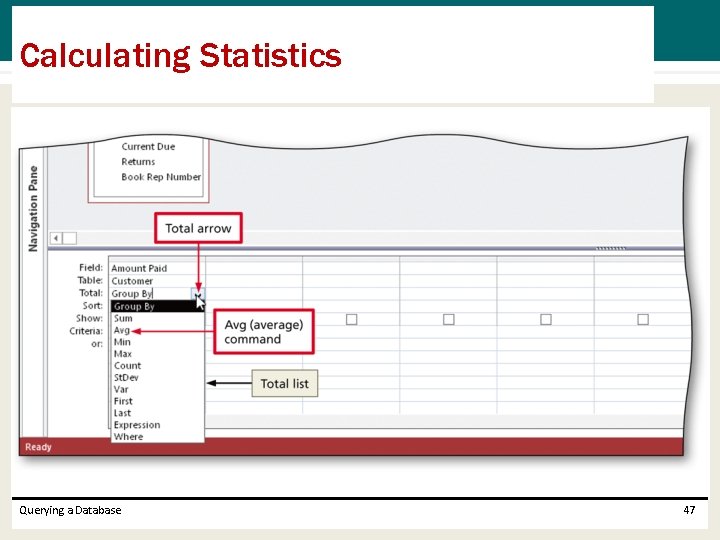Select Returns in the field list
Screen dimensions: 720x540
(138, 162)
